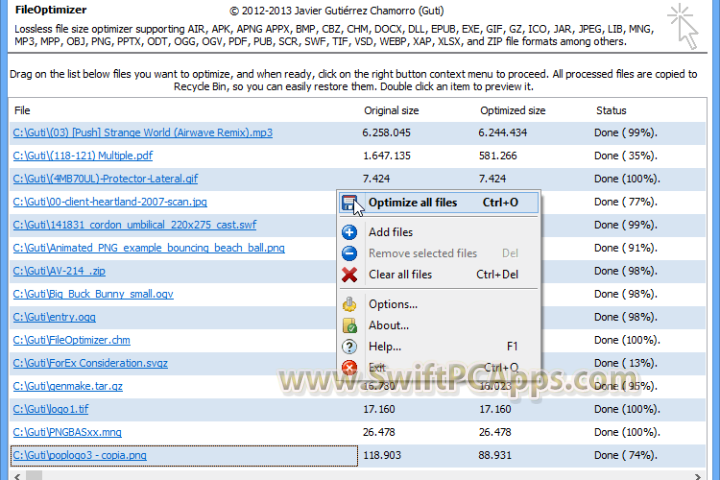Open ForEx Consideration.svgz link
Viewport: 720px width, 480px height.
(x=90, y=363)
